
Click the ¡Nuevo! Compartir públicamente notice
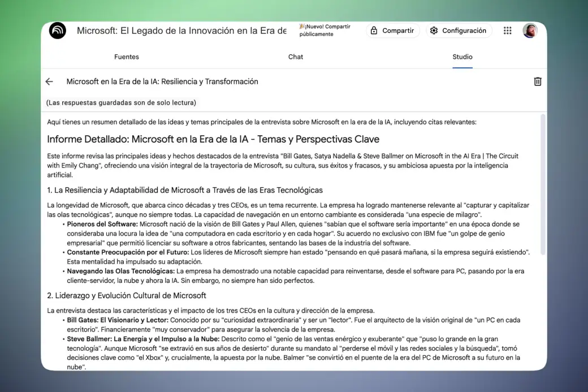325,31
